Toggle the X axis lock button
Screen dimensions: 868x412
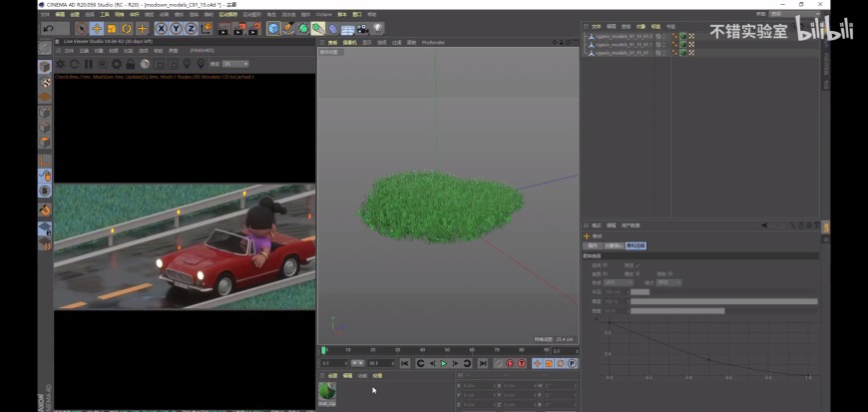point(161,28)
